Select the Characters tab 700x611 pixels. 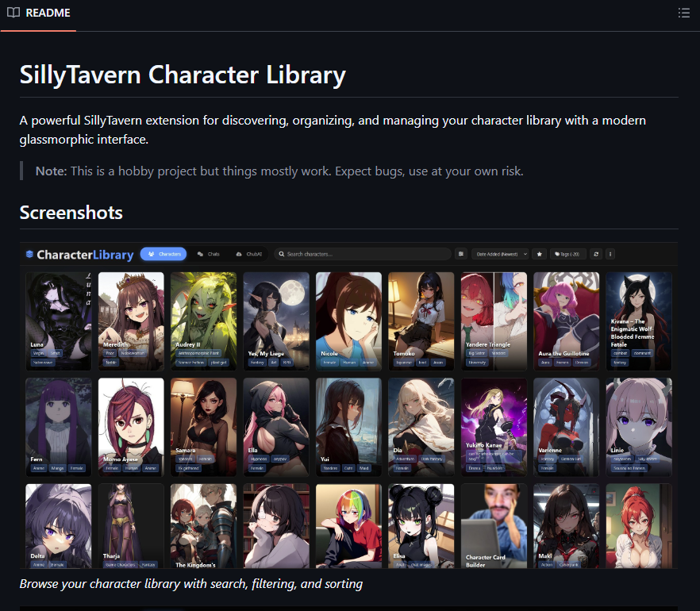point(163,254)
